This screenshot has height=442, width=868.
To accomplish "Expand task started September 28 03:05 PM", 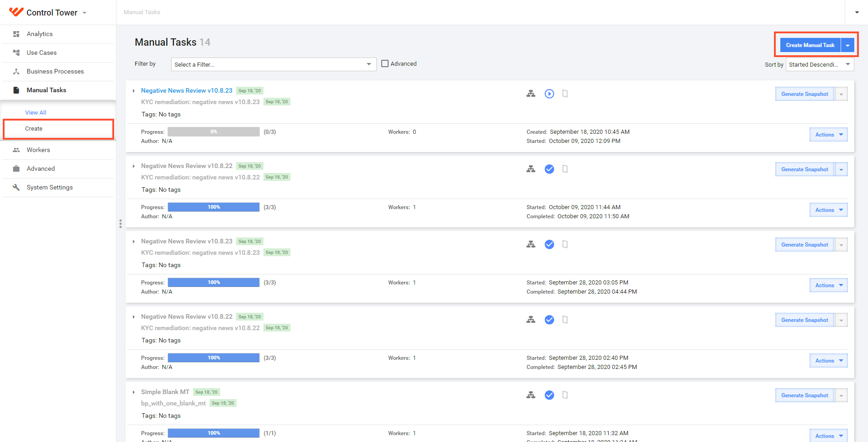I will click(133, 242).
